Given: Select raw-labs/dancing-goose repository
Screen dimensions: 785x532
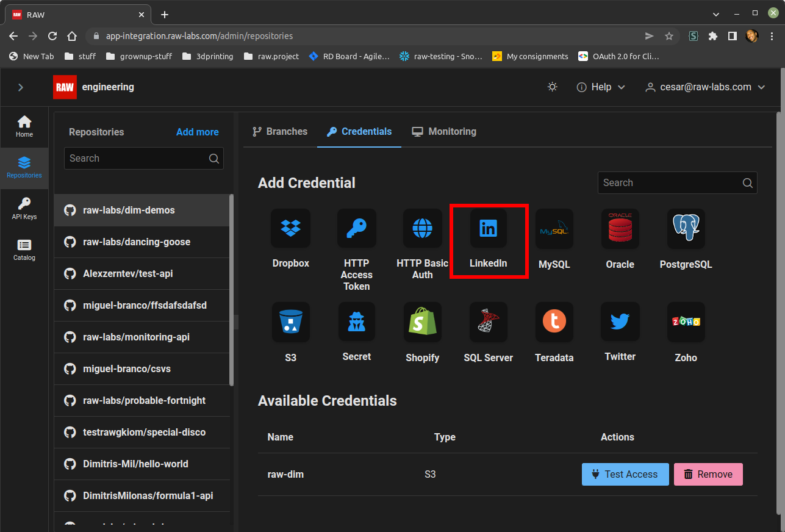Looking at the screenshot, I should point(142,242).
